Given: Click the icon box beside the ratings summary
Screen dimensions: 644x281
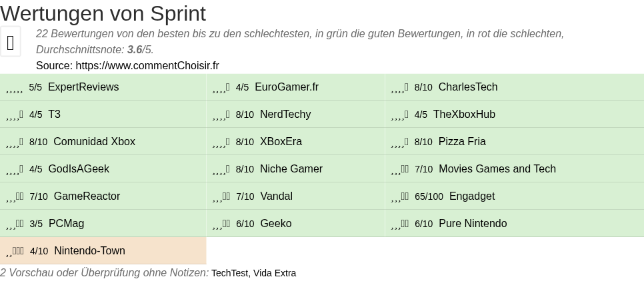Looking at the screenshot, I should 10,42.
